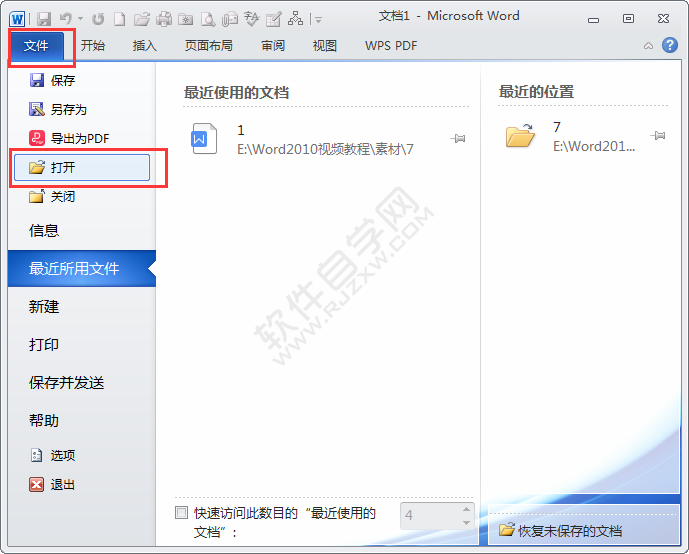Click the Redo icon in quick access toolbar
689x554 pixels.
coord(98,19)
